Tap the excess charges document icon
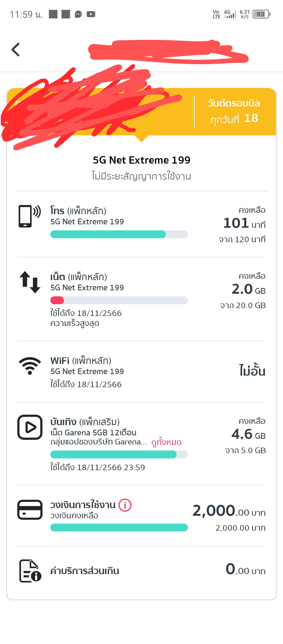 pos(30,571)
